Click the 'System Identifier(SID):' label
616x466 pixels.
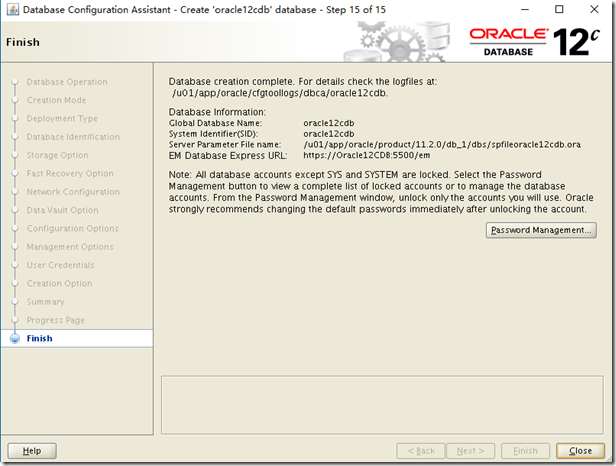[213, 134]
